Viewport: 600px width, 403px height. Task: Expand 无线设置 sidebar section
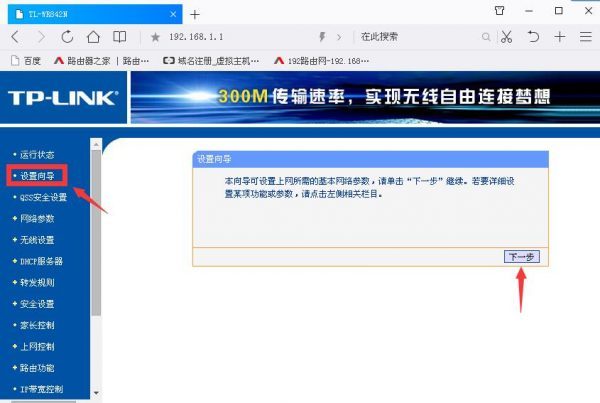click(36, 240)
